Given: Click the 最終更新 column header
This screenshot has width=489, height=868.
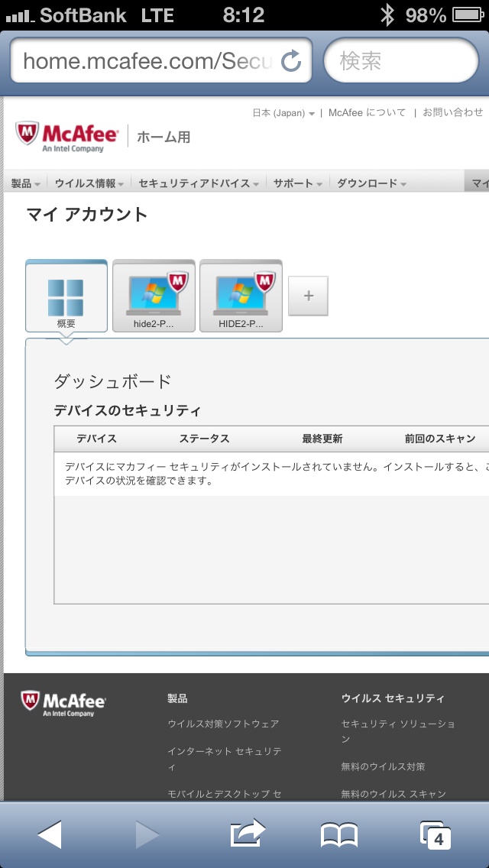Looking at the screenshot, I should click(x=322, y=439).
